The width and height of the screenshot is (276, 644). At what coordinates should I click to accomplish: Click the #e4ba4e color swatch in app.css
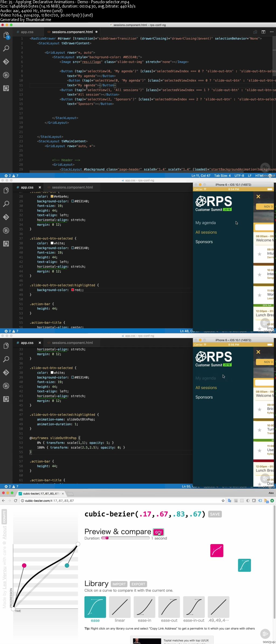52,196
